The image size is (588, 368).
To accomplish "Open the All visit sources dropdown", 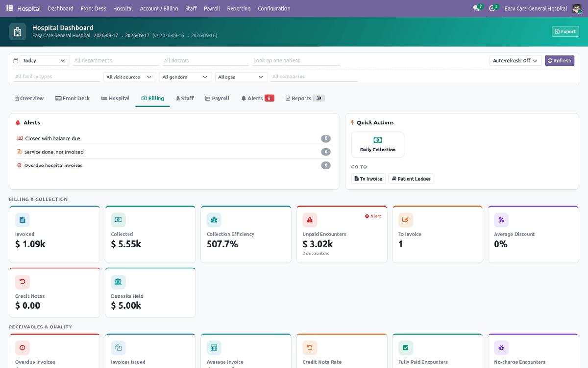I will [130, 77].
